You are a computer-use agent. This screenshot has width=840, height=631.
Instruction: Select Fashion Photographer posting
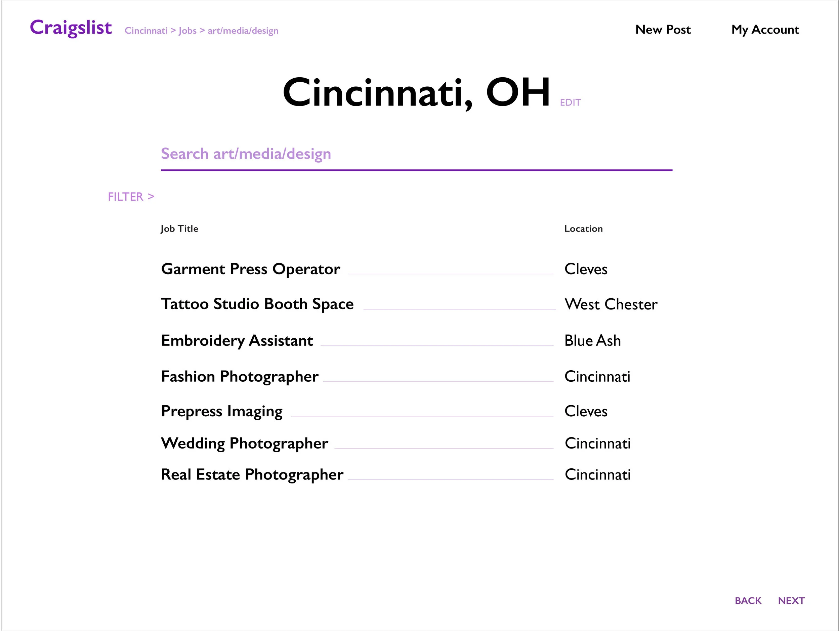pos(240,376)
